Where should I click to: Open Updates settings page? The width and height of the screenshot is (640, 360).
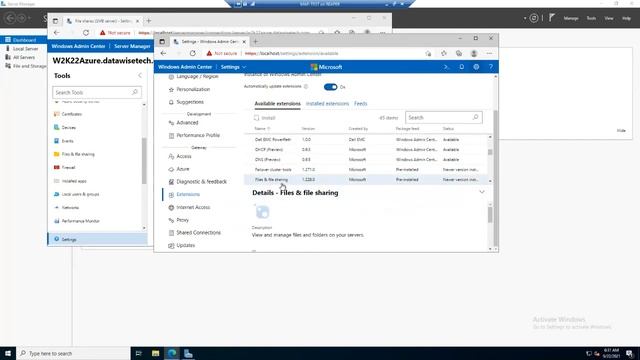point(185,245)
